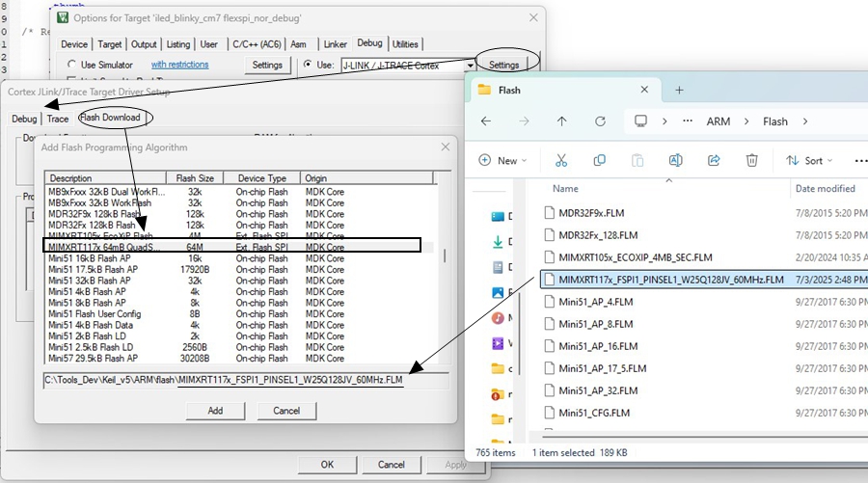Open the J-LINK / J-TRACE Cortex dropdown

[x=470, y=66]
